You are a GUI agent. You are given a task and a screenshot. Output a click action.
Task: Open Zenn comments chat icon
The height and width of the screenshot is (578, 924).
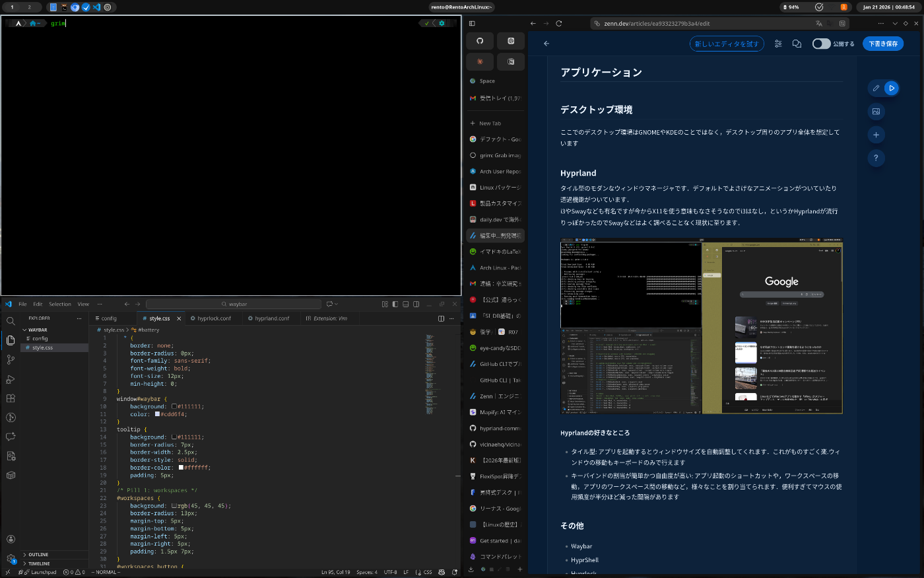pos(797,44)
